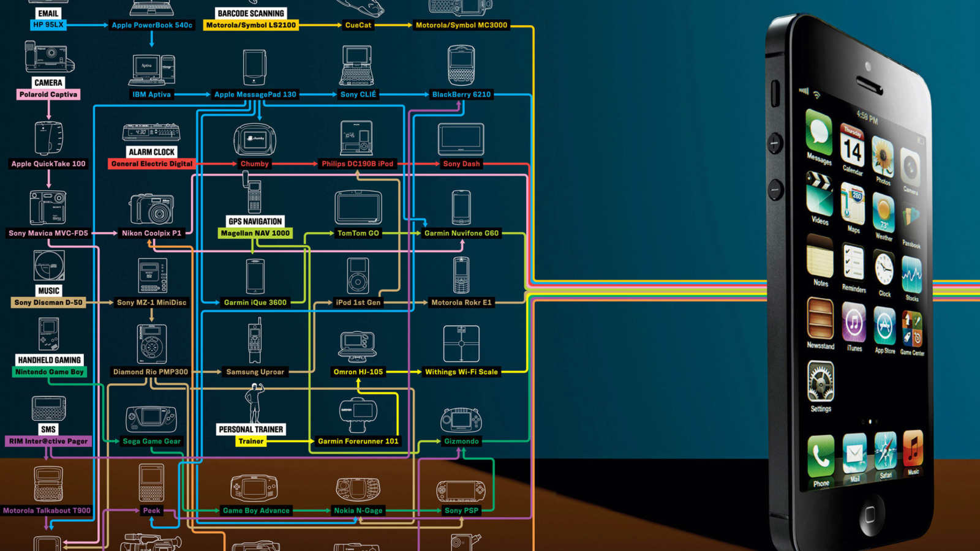Click the Garmin iQue 3600 label

coord(255,302)
